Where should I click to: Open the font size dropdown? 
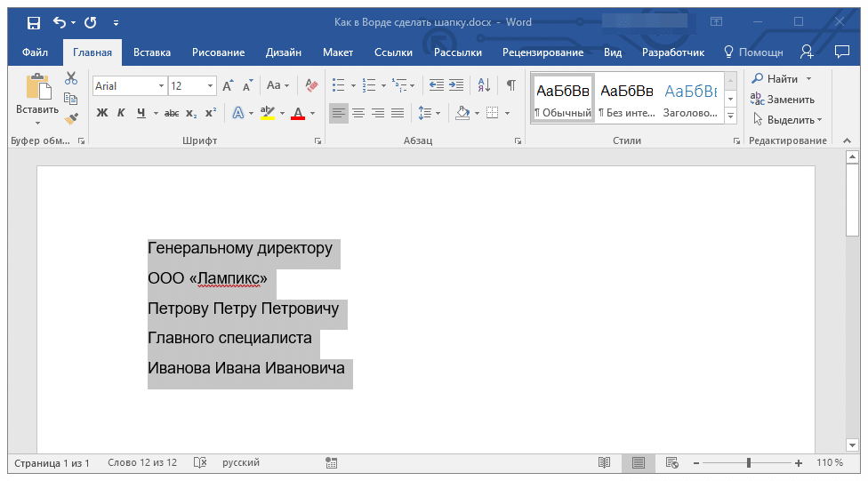click(211, 86)
